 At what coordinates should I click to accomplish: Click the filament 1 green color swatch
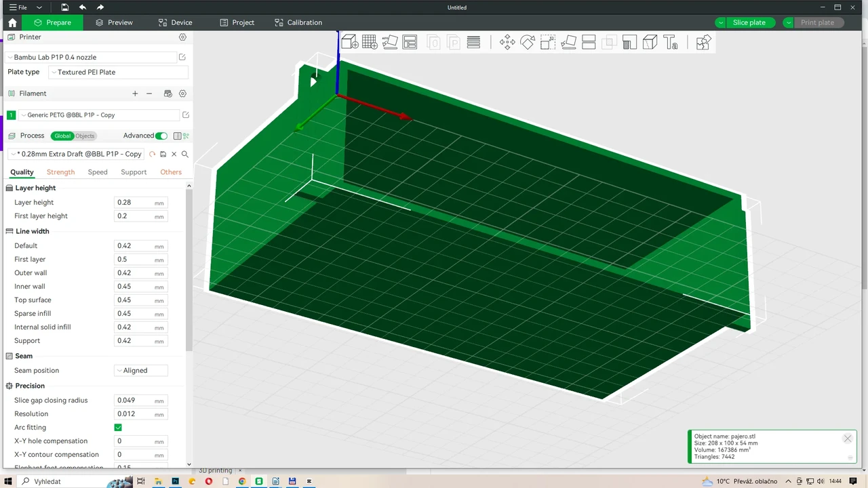[12, 115]
